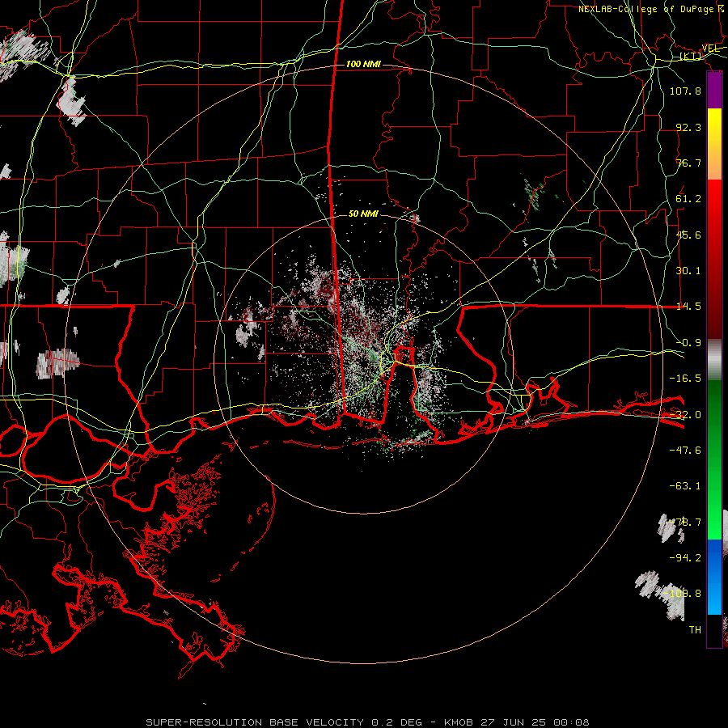The width and height of the screenshot is (728, 728).
Task: Click the VEL legend title
Action: pyautogui.click(x=710, y=48)
